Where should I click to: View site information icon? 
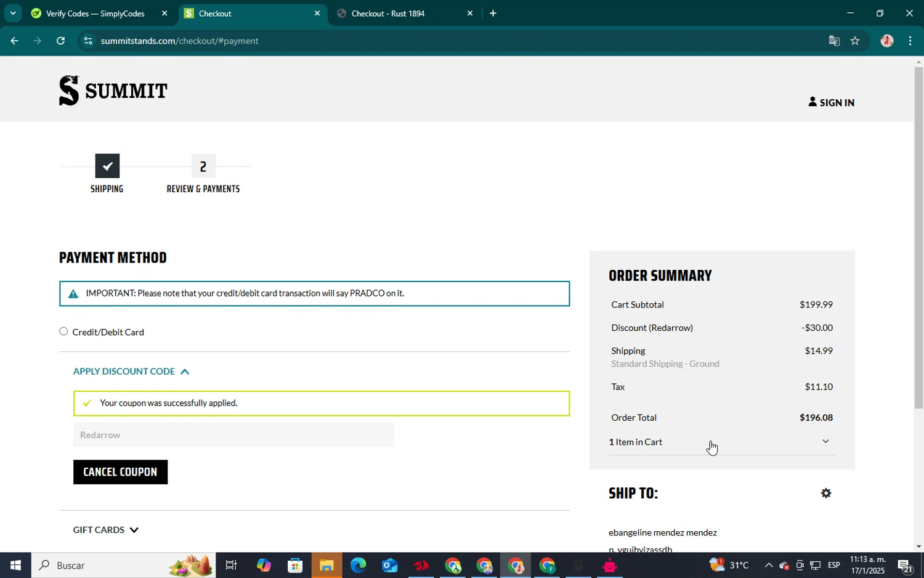click(88, 41)
